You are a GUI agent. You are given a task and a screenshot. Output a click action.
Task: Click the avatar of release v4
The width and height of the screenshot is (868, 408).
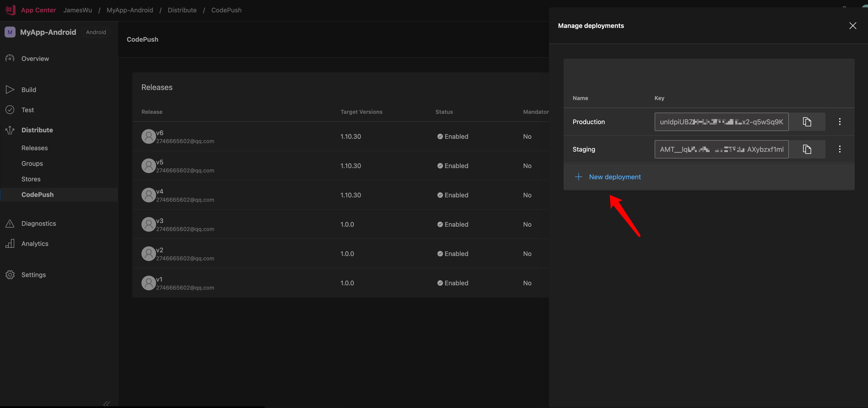(x=148, y=195)
